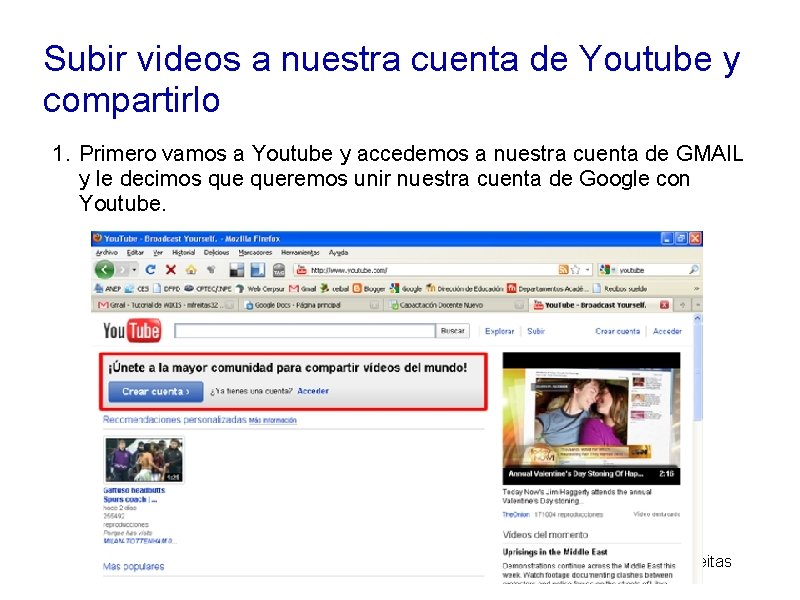The image size is (800, 600).
Task: Click the Buscar button
Action: pyautogui.click(x=453, y=331)
